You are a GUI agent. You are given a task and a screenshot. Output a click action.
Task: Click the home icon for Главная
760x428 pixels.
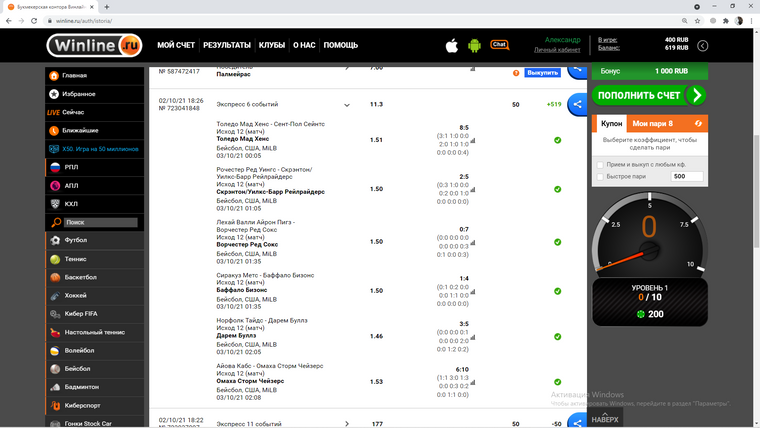click(x=54, y=76)
